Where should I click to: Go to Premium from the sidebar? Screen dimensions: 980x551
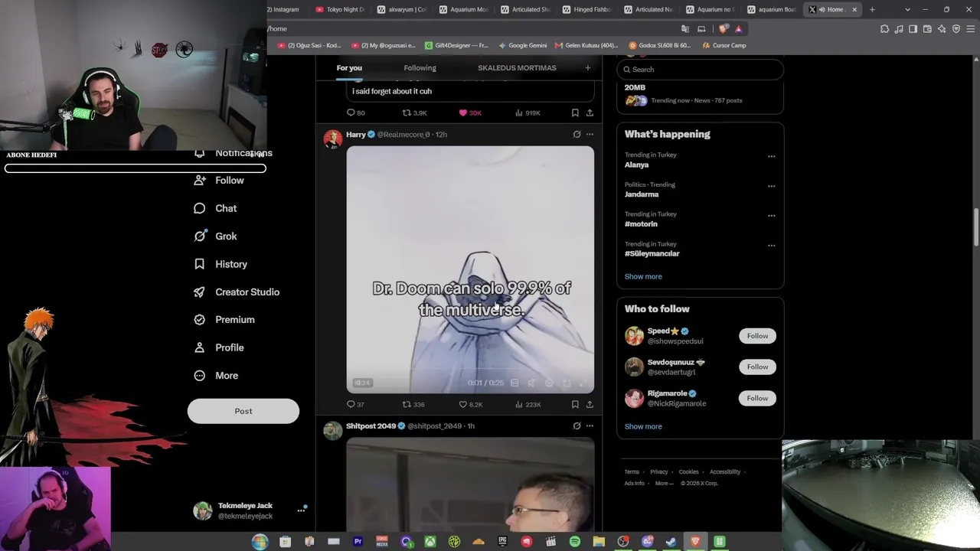pos(224,320)
